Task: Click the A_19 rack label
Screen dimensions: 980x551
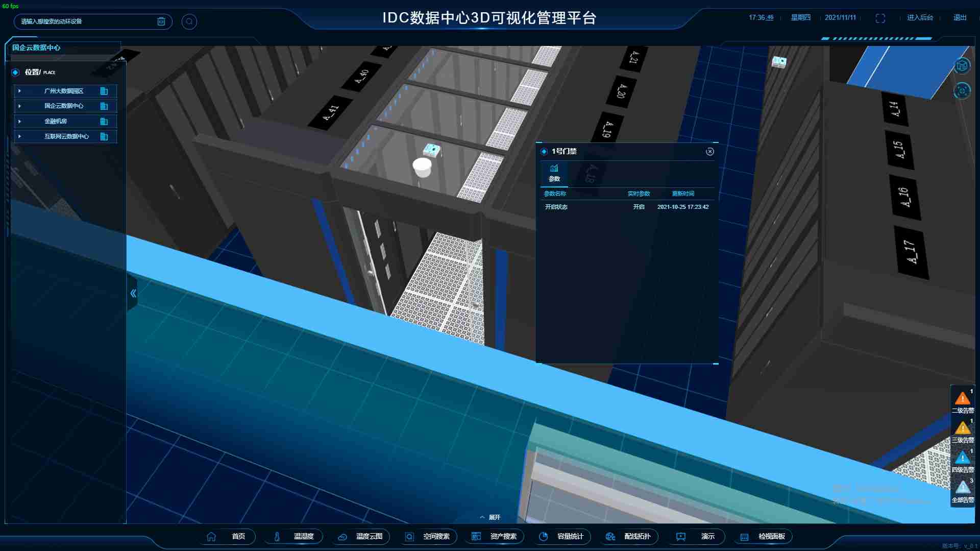Action: 607,129
